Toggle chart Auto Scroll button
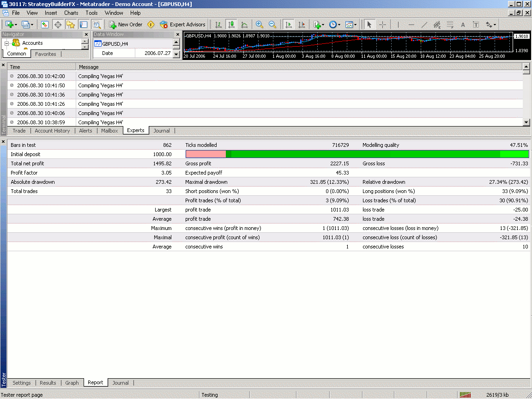532x399 pixels. pos(289,24)
